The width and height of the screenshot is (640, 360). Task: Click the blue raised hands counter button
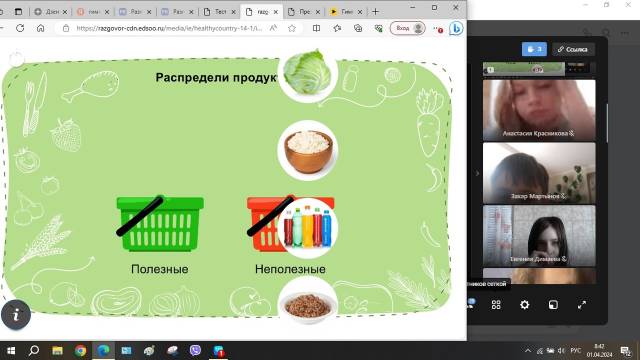point(534,49)
